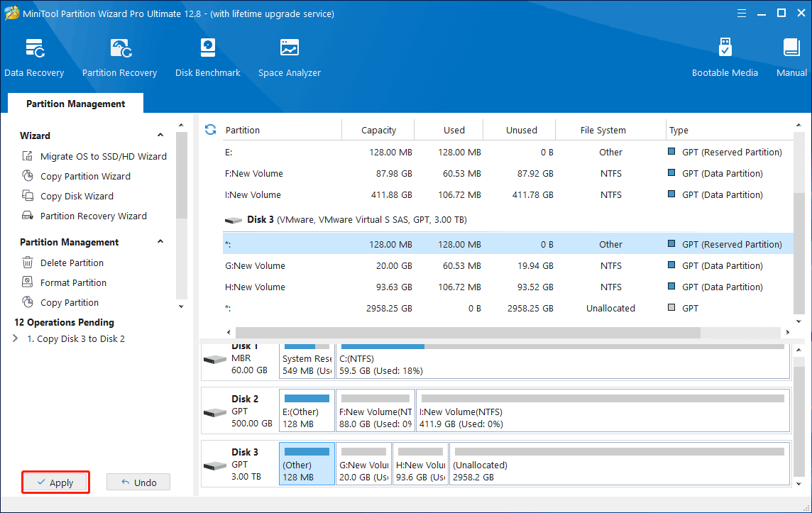This screenshot has width=812, height=513.
Task: Sort by the Used column header
Action: (x=449, y=130)
